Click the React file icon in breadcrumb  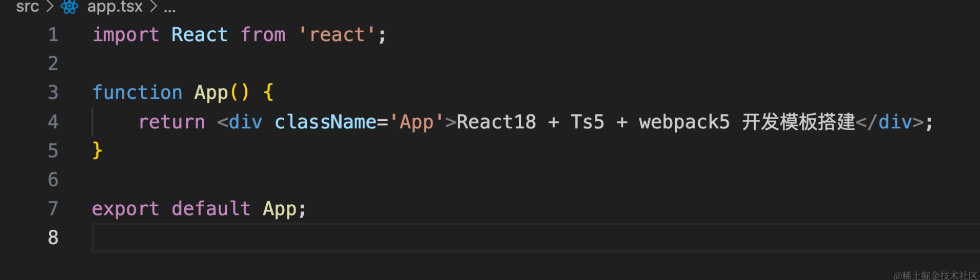[69, 7]
